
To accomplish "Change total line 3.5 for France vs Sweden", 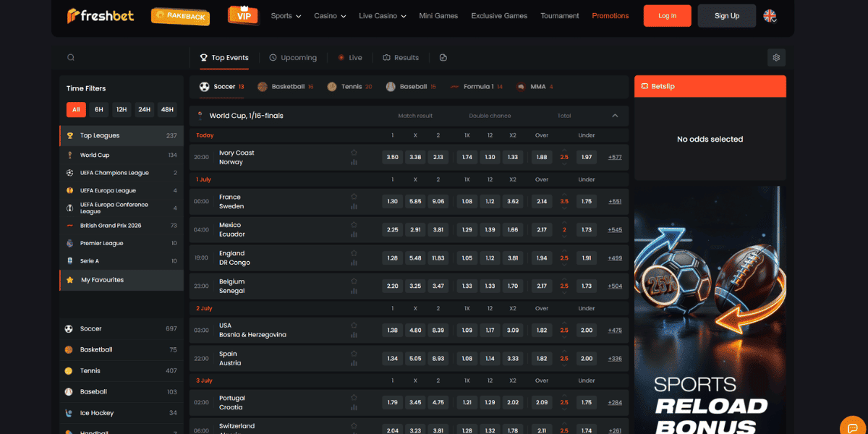I will click(564, 201).
